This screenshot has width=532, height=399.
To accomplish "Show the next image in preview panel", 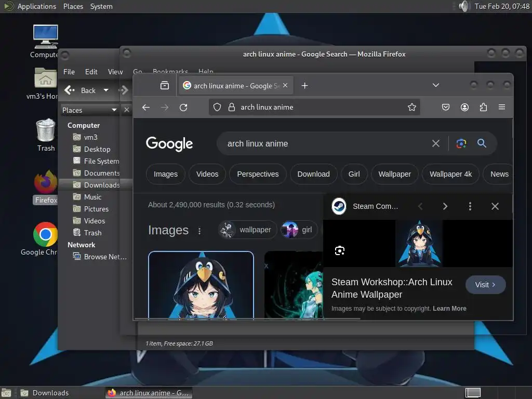I will (445, 206).
